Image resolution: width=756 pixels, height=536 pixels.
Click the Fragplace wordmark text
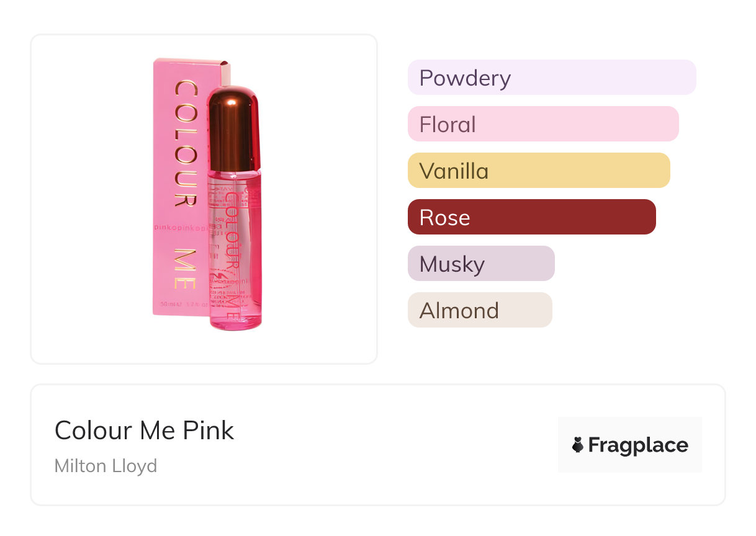point(638,445)
